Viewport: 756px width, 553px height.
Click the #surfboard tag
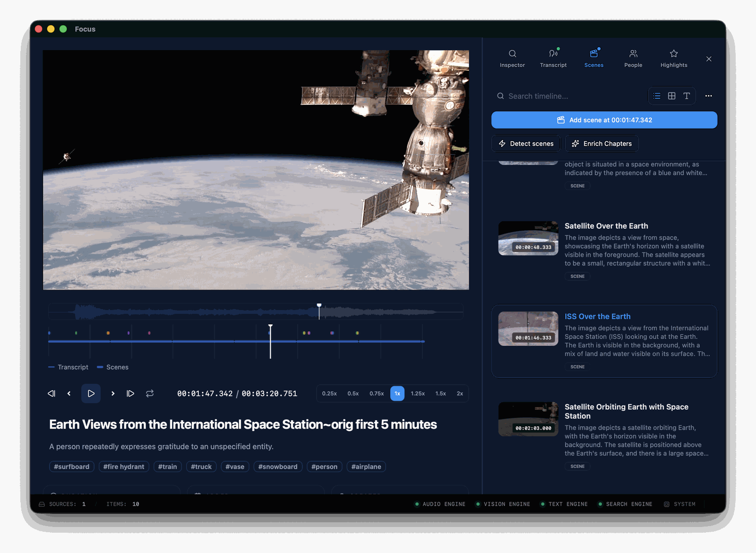(72, 467)
